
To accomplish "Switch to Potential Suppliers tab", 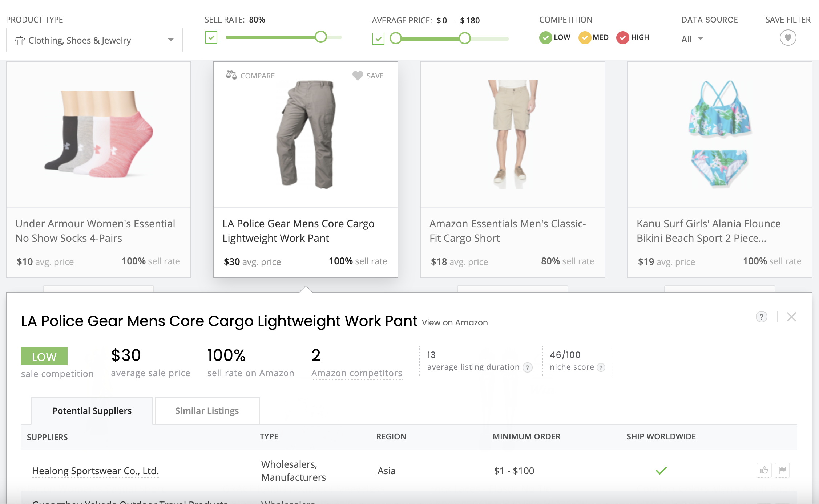I will tap(92, 411).
